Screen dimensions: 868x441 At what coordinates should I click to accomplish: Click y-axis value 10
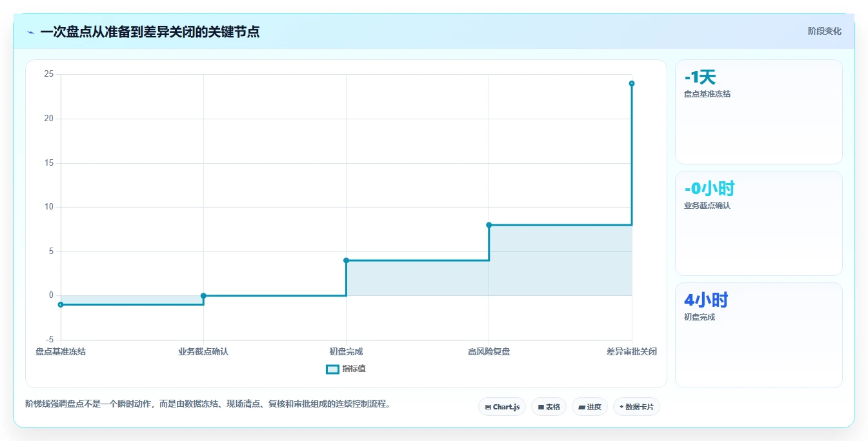pyautogui.click(x=48, y=207)
